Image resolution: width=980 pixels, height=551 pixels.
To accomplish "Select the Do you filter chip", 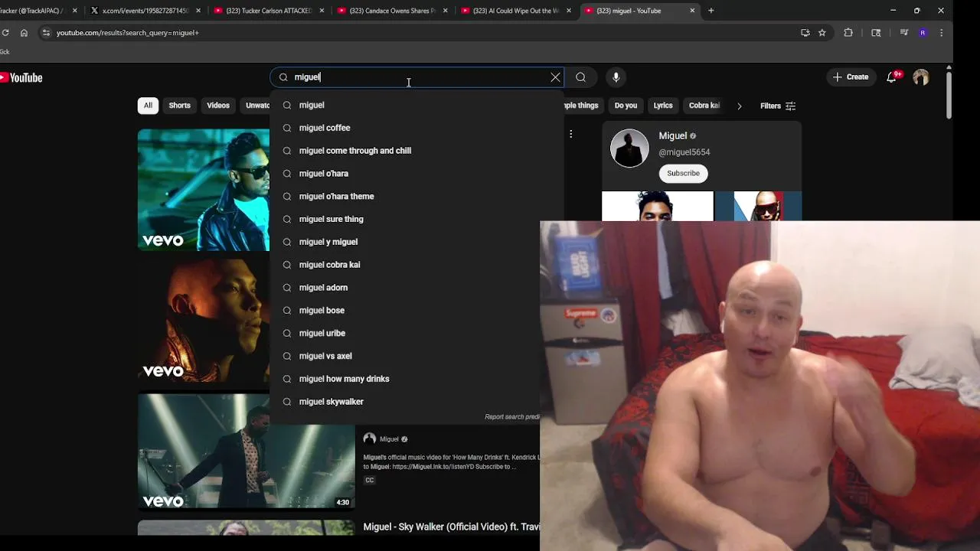I will click(626, 106).
